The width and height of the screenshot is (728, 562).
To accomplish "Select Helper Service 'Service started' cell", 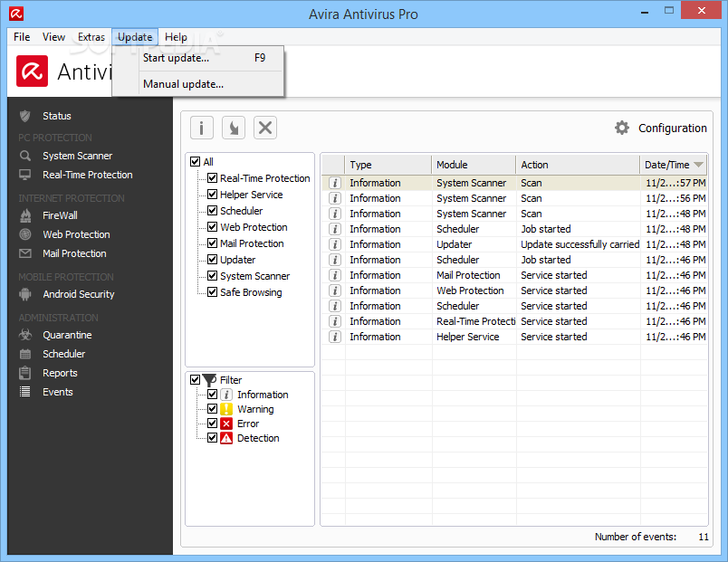I will click(x=578, y=337).
